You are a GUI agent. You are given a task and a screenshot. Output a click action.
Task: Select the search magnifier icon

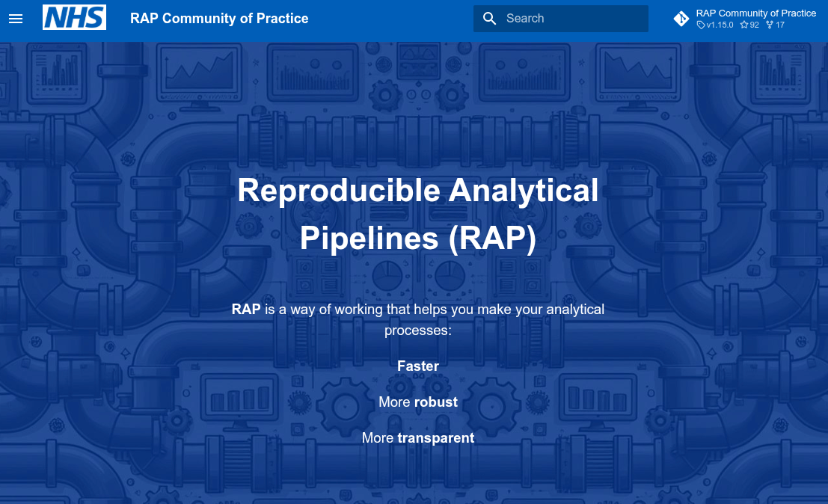pyautogui.click(x=489, y=18)
